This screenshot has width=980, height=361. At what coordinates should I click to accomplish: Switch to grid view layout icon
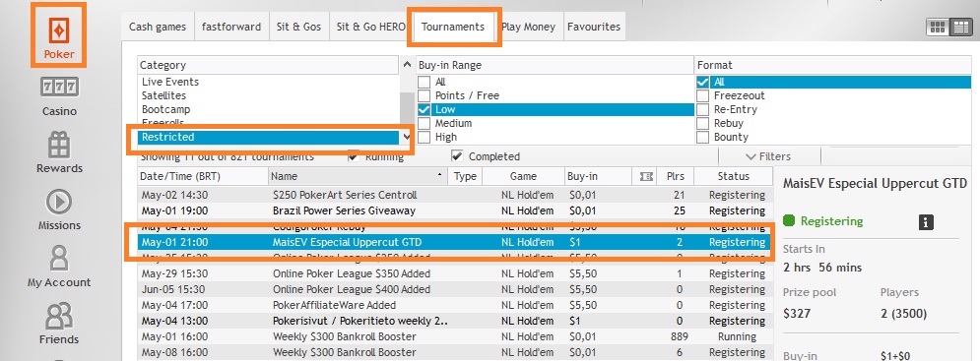click(938, 27)
